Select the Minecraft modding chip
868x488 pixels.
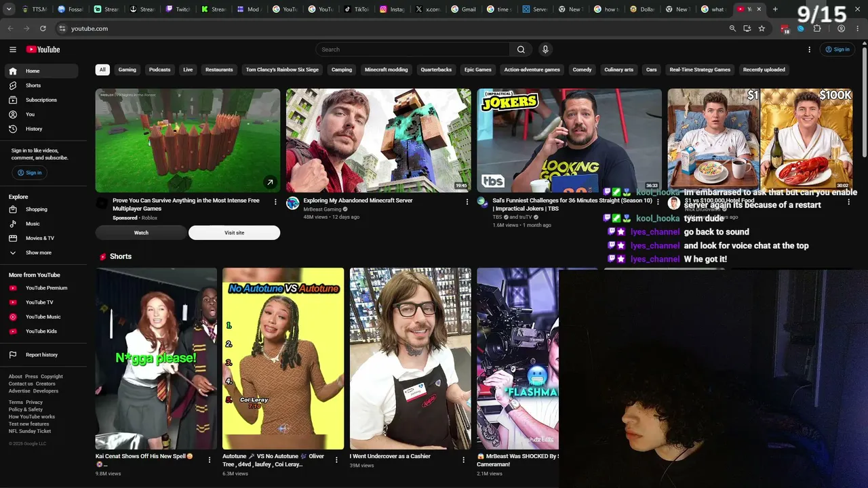(387, 70)
